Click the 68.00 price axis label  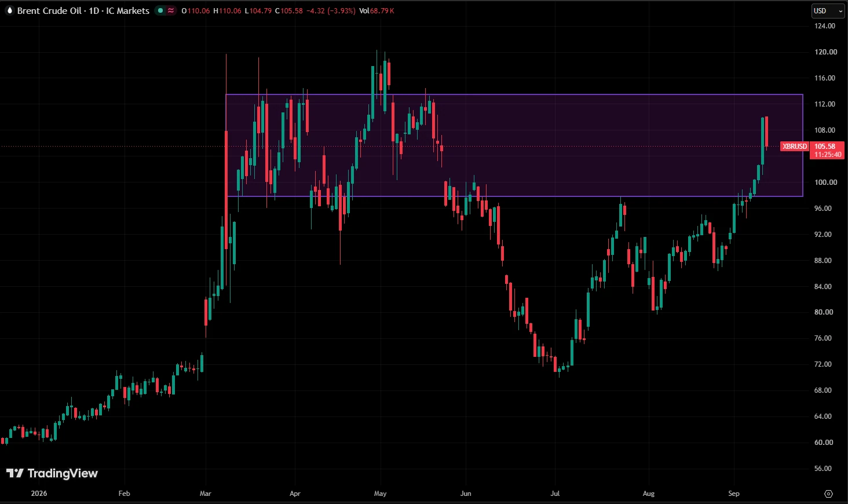(823, 390)
